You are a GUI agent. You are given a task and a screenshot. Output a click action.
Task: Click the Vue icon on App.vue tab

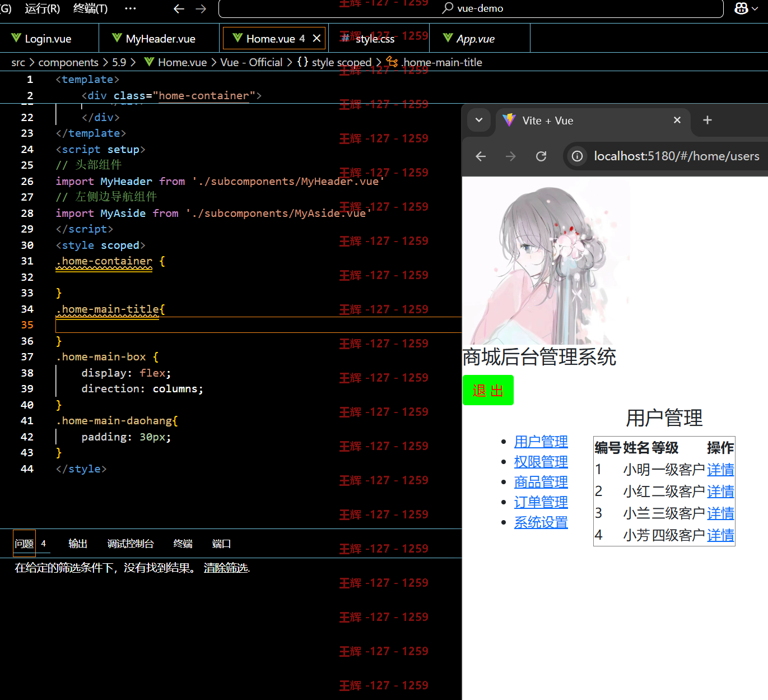coord(448,38)
